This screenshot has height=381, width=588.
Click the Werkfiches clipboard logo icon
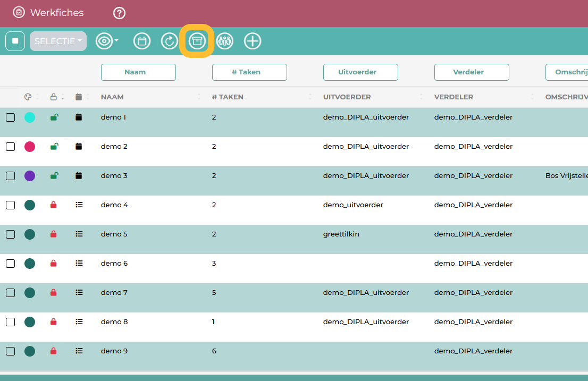click(x=19, y=12)
